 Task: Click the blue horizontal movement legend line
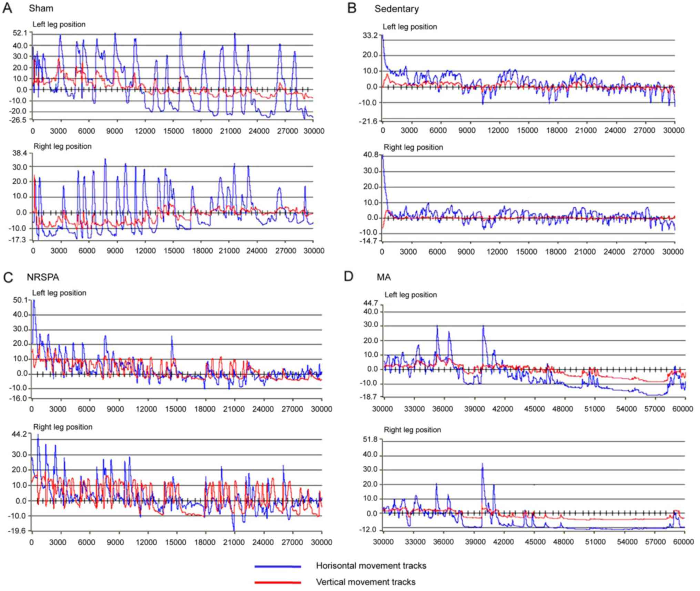pos(278,566)
